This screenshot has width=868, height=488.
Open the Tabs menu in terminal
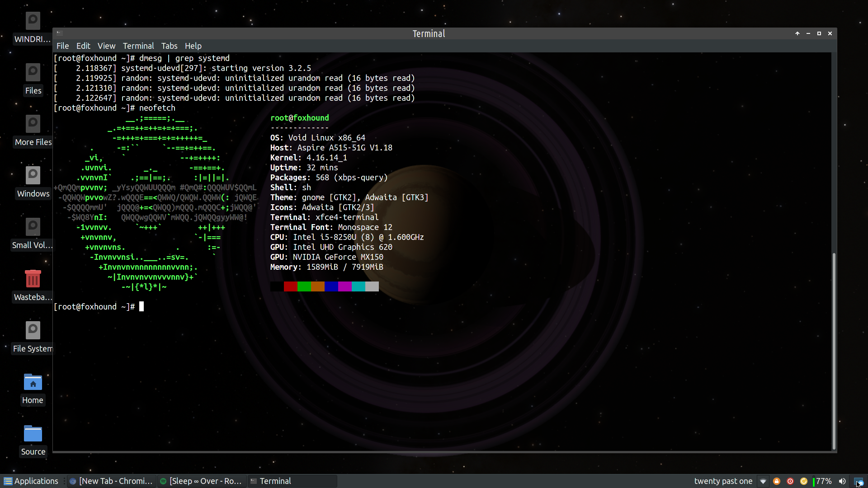click(x=170, y=45)
